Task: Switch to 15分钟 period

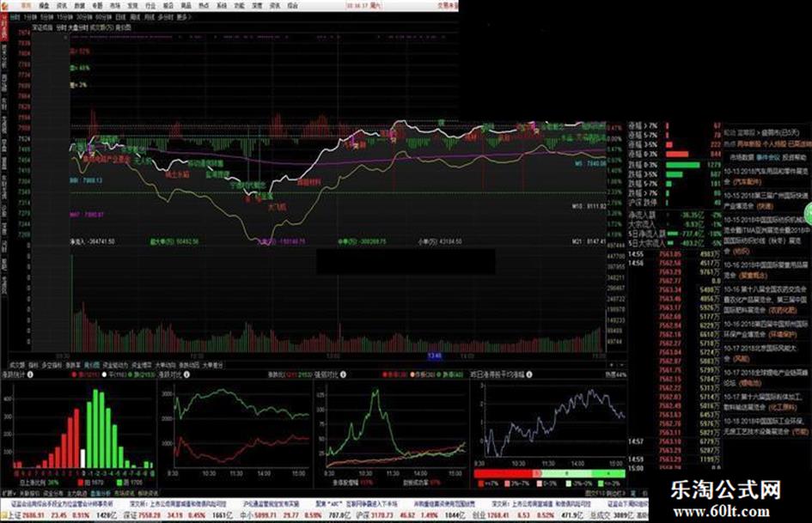Action: click(x=65, y=17)
